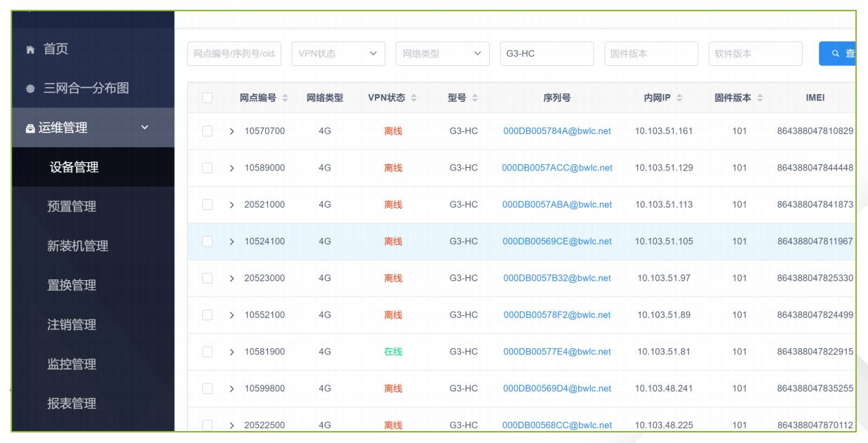This screenshot has width=868, height=443.
Task: Click the 运维管理 briefcase icon
Action: click(x=30, y=128)
